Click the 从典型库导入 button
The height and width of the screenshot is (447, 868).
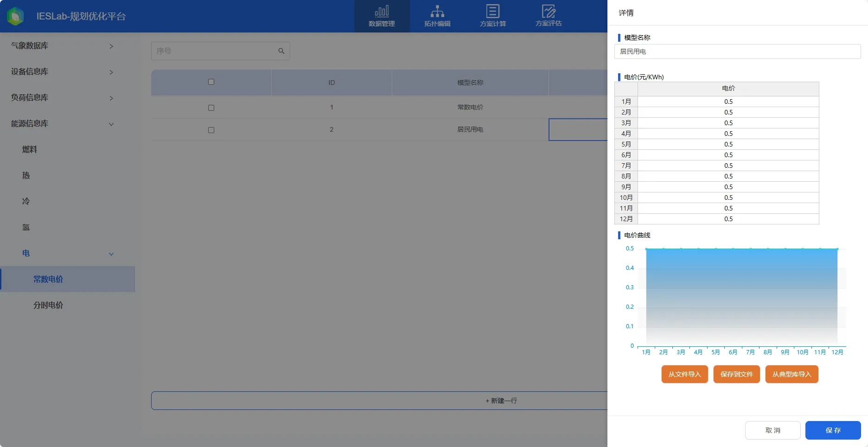coord(791,374)
